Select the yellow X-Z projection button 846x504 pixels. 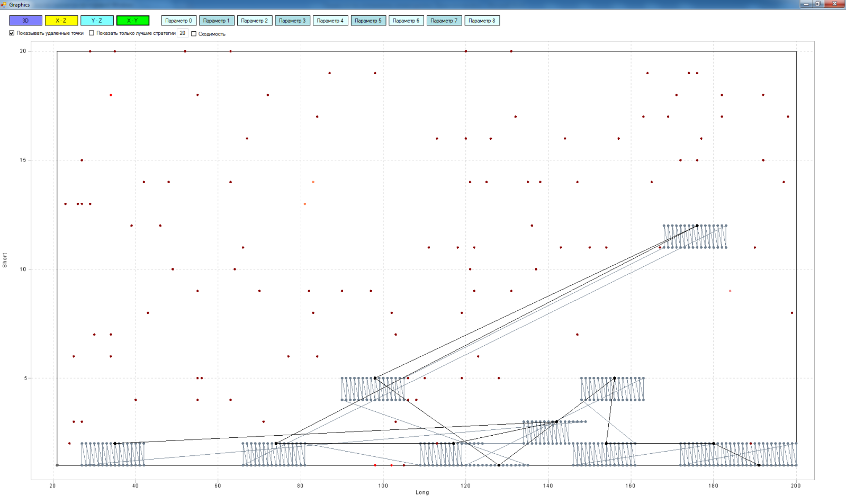(61, 21)
